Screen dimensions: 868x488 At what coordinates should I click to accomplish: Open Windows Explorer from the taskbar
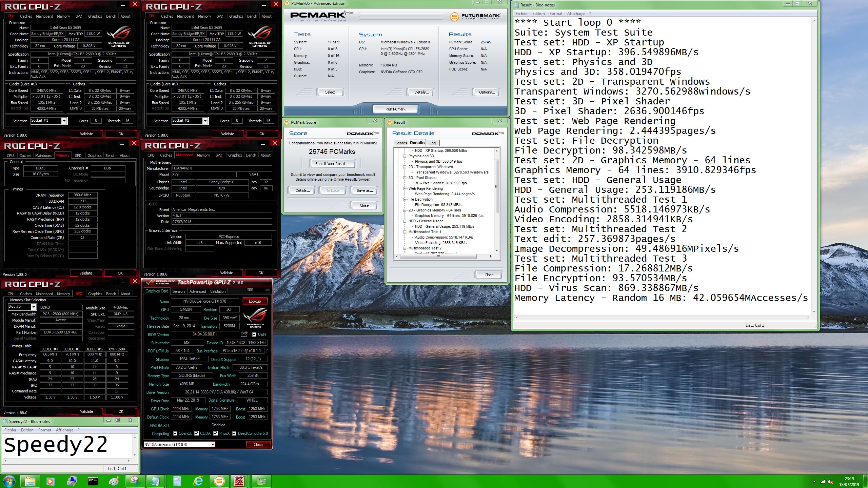(x=30, y=481)
